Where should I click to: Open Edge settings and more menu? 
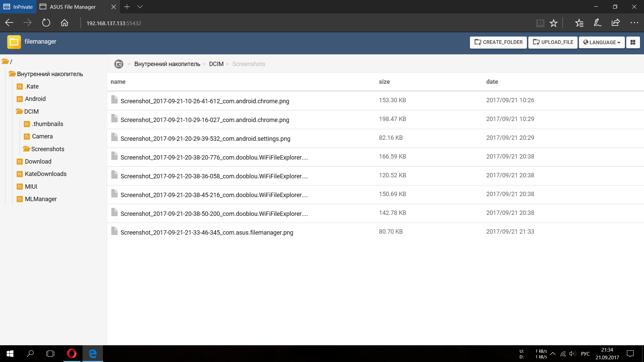click(x=634, y=23)
